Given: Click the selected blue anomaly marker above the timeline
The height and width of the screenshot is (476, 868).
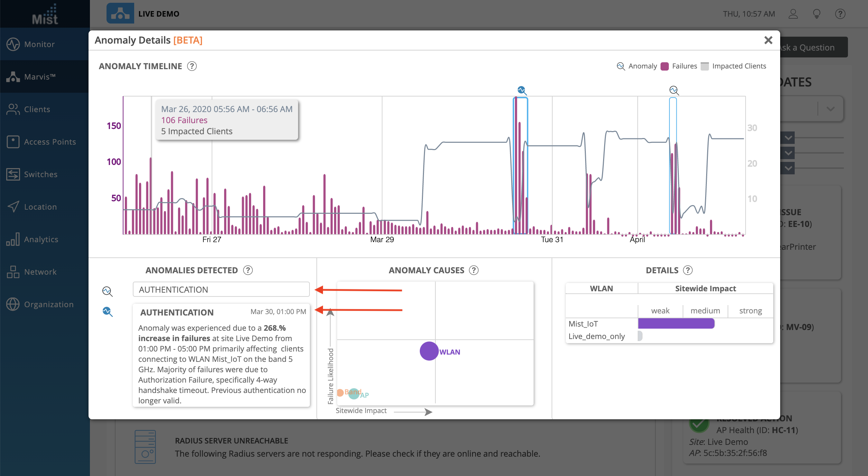Looking at the screenshot, I should pyautogui.click(x=522, y=91).
